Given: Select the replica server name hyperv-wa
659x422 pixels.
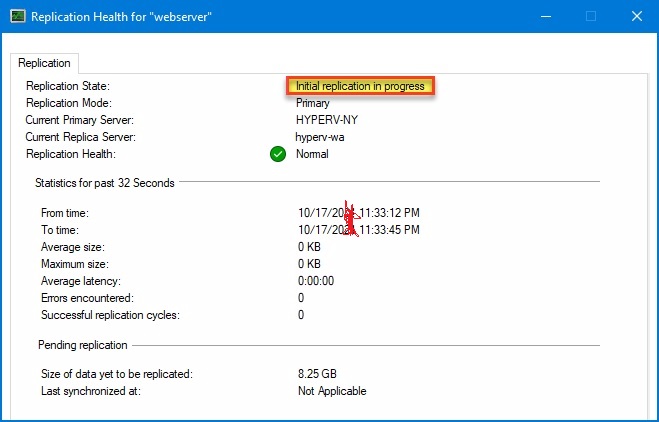Looking at the screenshot, I should pyautogui.click(x=320, y=137).
